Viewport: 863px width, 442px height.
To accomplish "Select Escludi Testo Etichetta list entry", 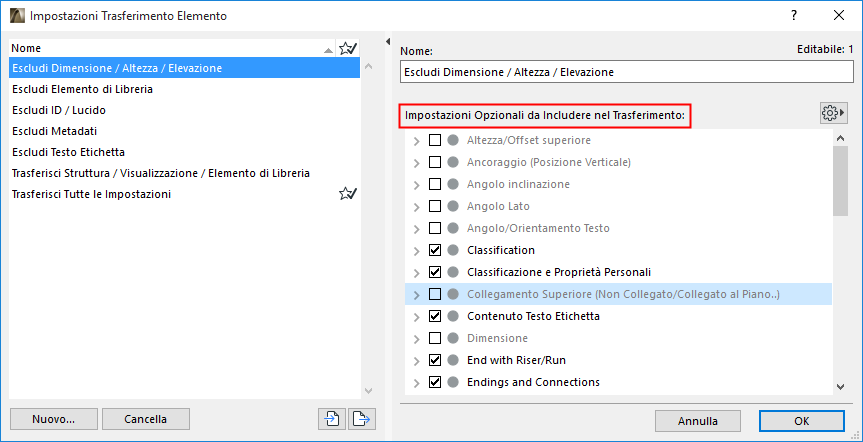I will 68,152.
